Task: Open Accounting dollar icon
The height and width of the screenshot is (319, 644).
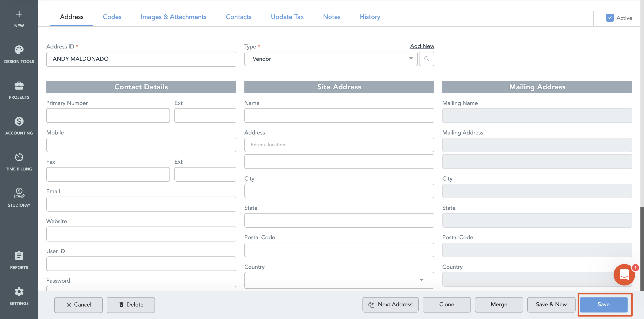Action: [19, 121]
